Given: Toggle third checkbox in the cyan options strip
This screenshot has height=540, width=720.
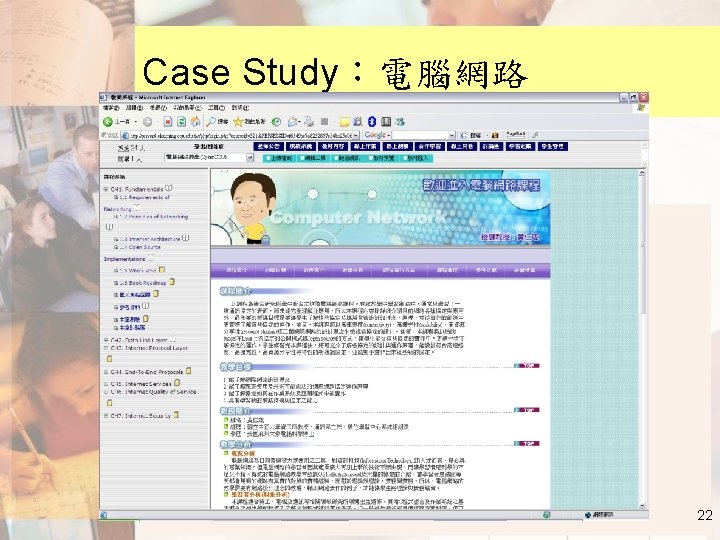Looking at the screenshot, I should (x=336, y=158).
